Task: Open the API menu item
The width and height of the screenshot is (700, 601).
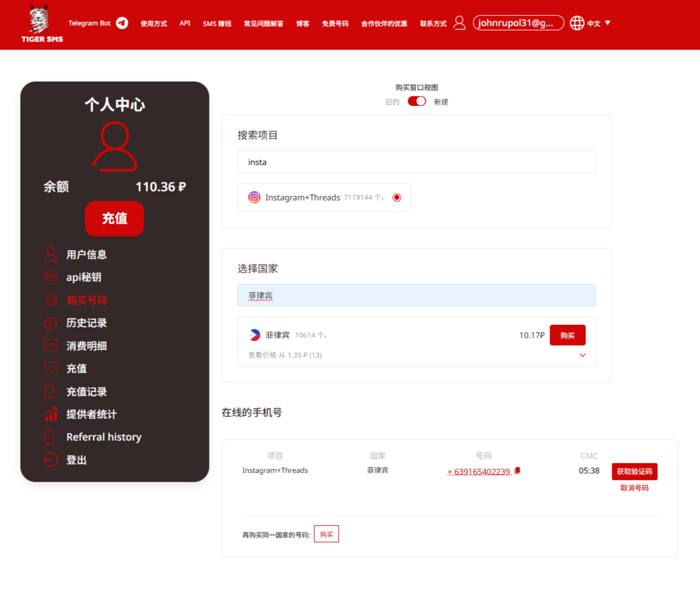Action: [185, 23]
